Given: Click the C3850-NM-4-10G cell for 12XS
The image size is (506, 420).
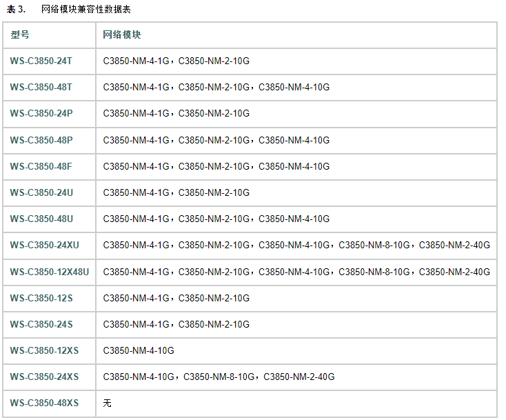Looking at the screenshot, I should pyautogui.click(x=139, y=350).
